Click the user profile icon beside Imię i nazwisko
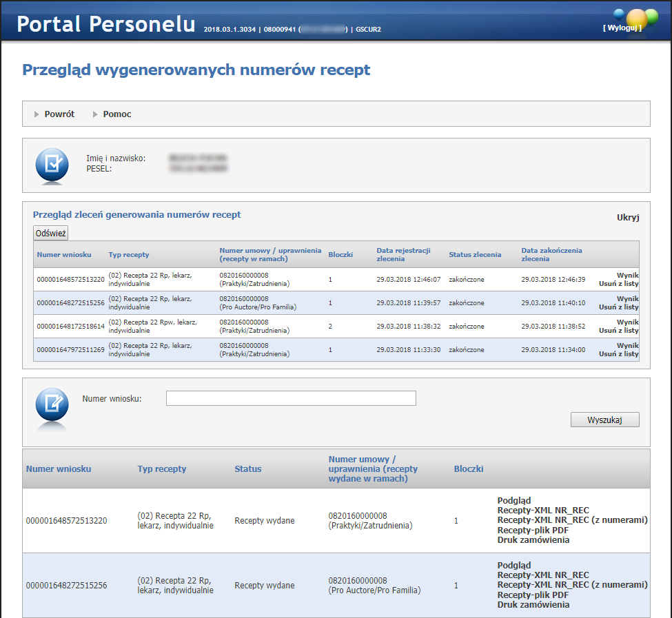This screenshot has height=618, width=672. pyautogui.click(x=52, y=165)
